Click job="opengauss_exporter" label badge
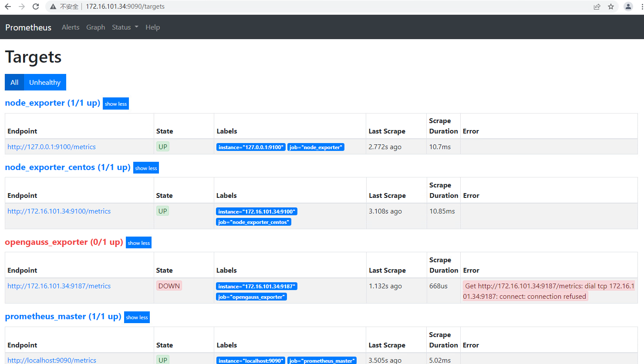This screenshot has height=364, width=644. [251, 297]
